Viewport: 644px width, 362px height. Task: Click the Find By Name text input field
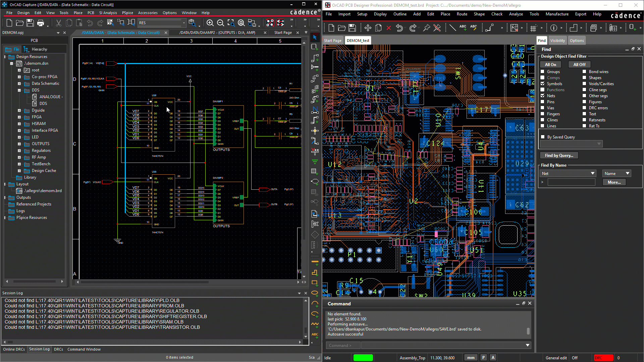click(571, 182)
